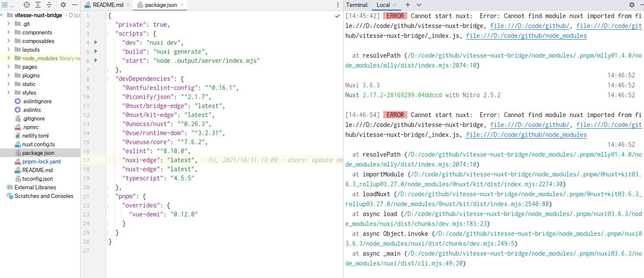This screenshot has width=644, height=278.
Task: Open the loadNuxt stack trace path link
Action: pos(494,199)
